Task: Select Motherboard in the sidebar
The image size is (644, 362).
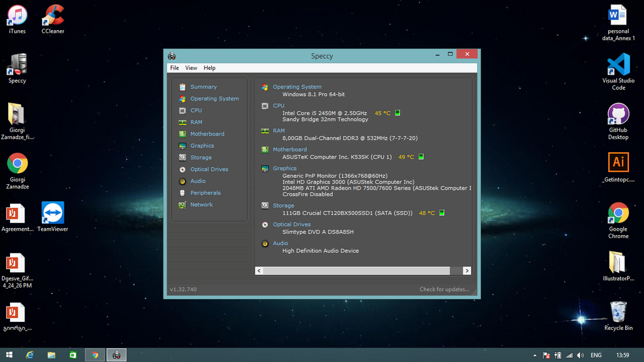Action: point(207,134)
